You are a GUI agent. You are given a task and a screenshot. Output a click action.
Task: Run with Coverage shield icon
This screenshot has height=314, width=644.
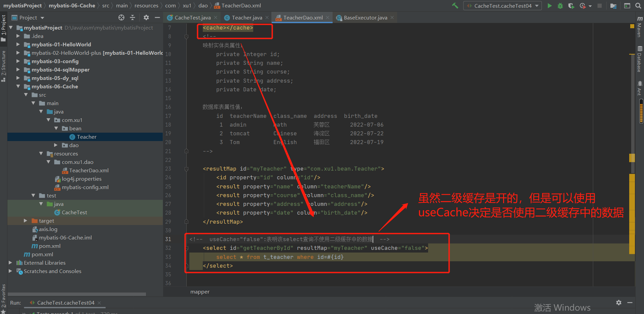(x=571, y=6)
